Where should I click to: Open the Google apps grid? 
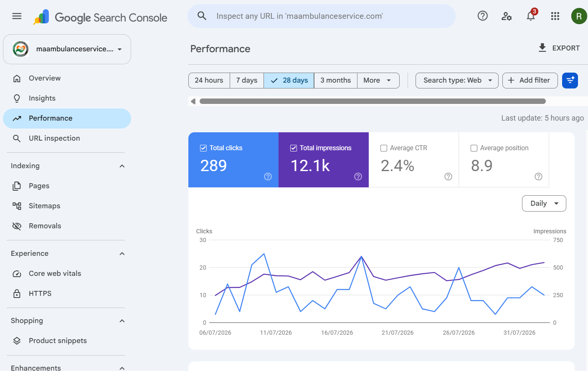pyautogui.click(x=555, y=16)
